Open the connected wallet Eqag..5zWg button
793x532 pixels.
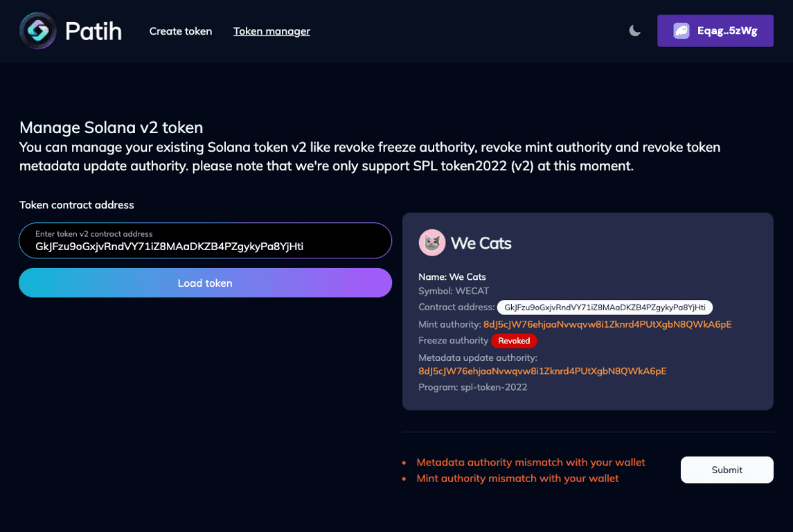point(715,31)
